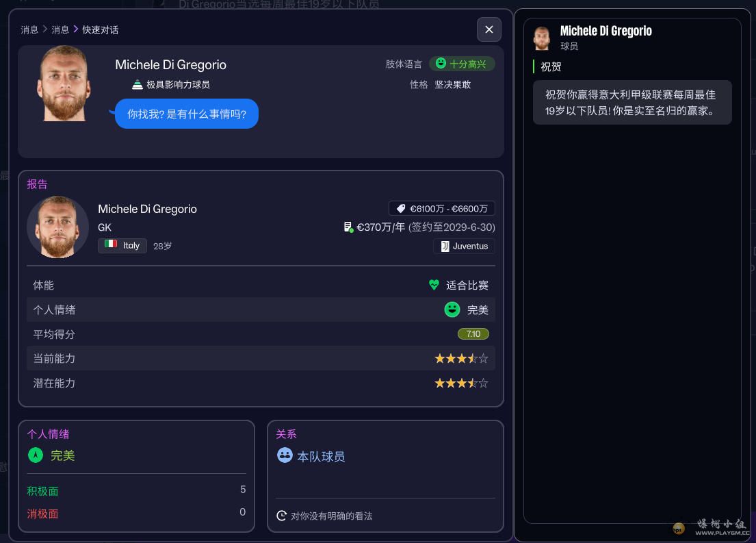756x543 pixels.
Task: Click the influential player pyramid icon
Action: pos(138,84)
